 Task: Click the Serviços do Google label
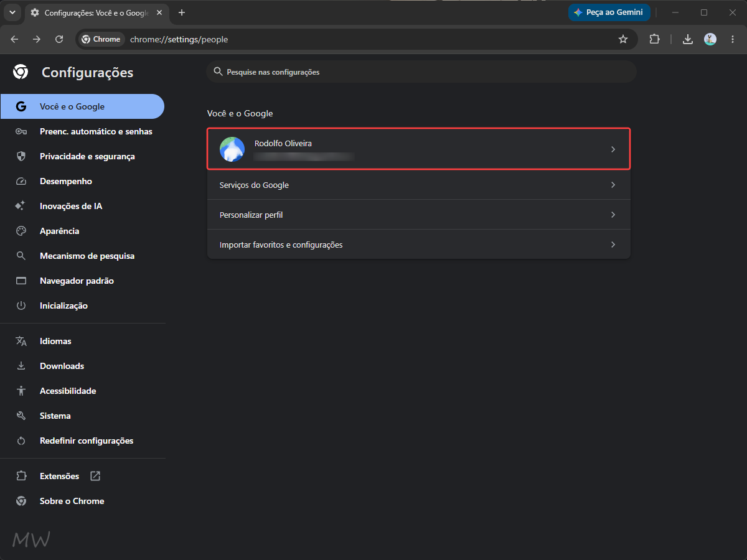coord(254,185)
